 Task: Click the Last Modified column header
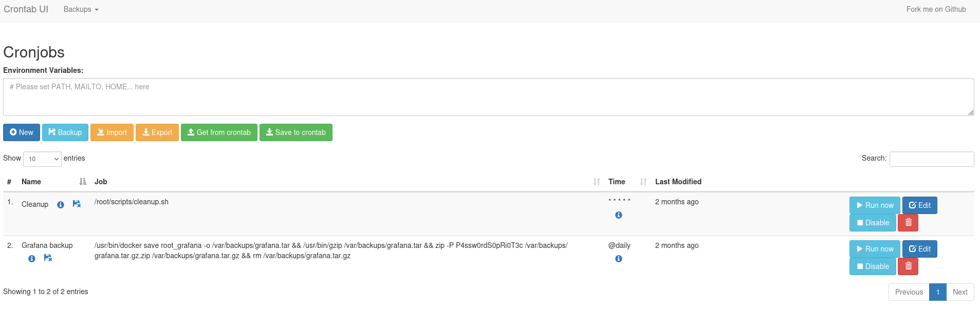(x=678, y=182)
